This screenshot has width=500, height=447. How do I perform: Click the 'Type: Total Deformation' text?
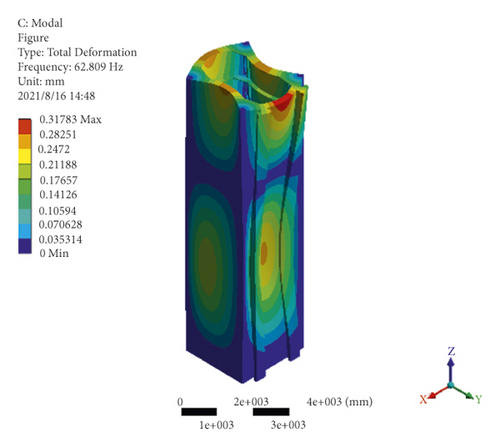click(77, 52)
